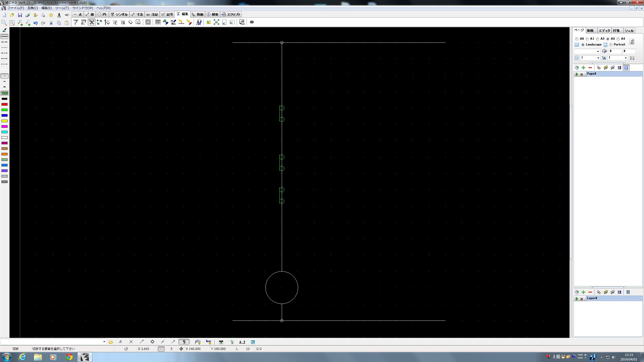Image resolution: width=644 pixels, height=362 pixels.
Task: Click the Layer0 row in layer list
Action: click(x=608, y=298)
